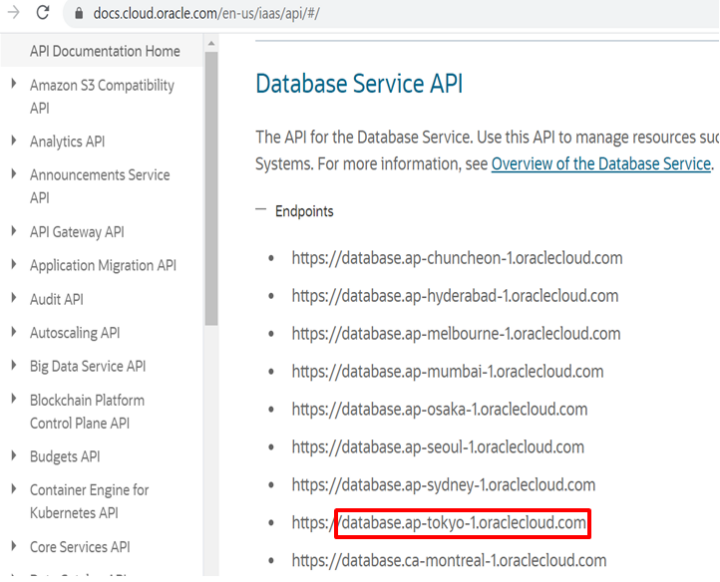
Task: Expand the Announcements Service API arrow
Action: [13, 174]
